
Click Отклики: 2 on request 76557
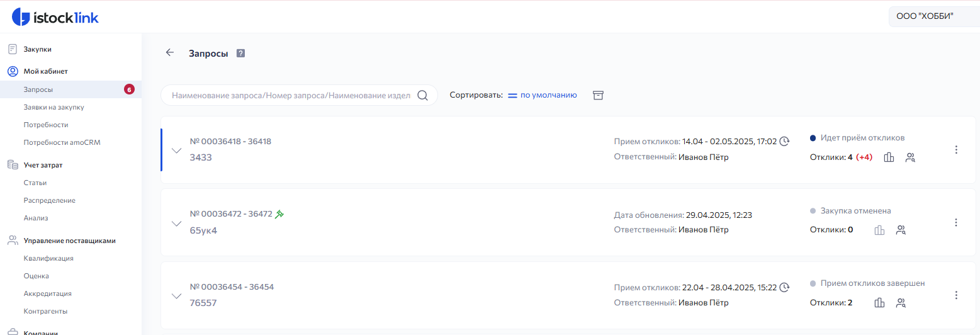(831, 303)
